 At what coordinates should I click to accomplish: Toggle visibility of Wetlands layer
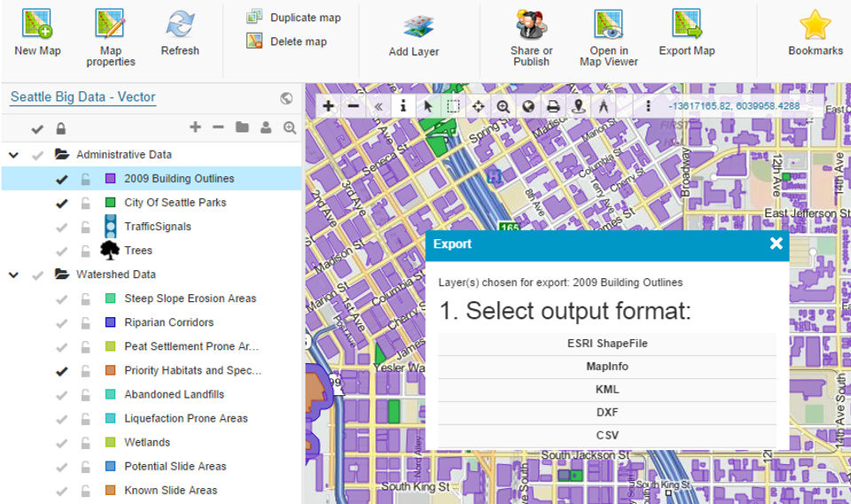(62, 443)
